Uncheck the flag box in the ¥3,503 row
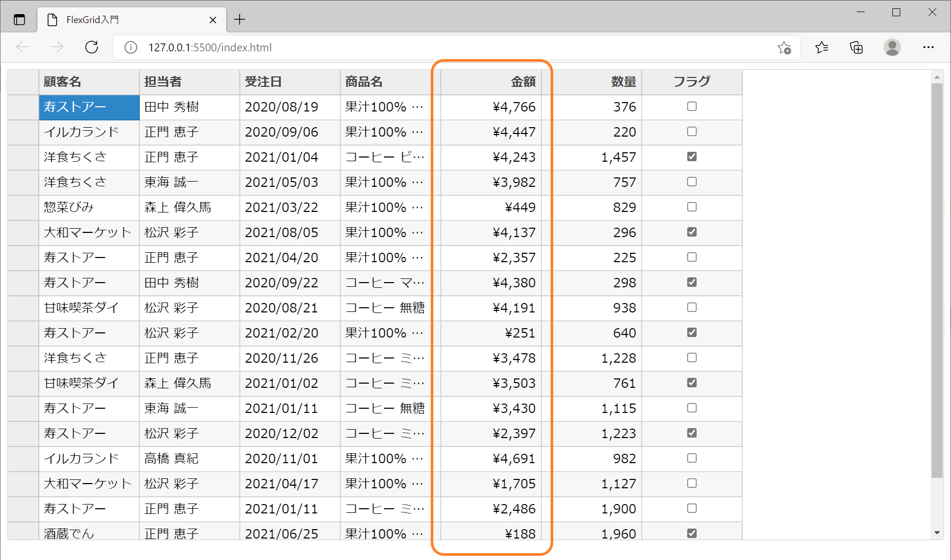Image resolution: width=951 pixels, height=560 pixels. [x=692, y=383]
